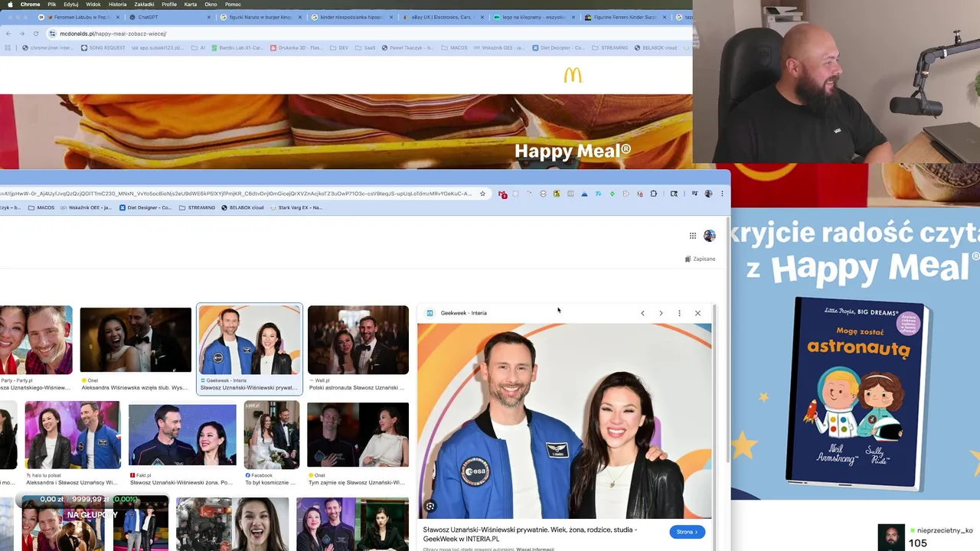Switch to the figurki Naruto w burger king tab

point(260,17)
